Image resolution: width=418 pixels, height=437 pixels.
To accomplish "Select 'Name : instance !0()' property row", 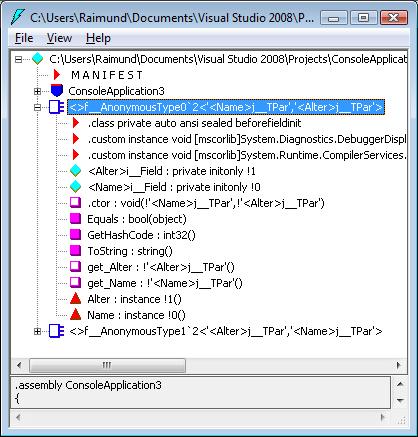I will pos(136,315).
